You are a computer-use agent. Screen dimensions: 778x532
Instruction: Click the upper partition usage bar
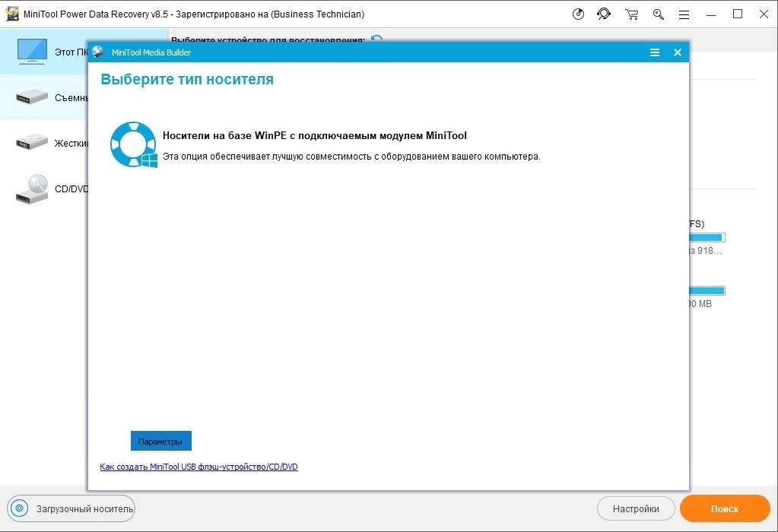707,237
